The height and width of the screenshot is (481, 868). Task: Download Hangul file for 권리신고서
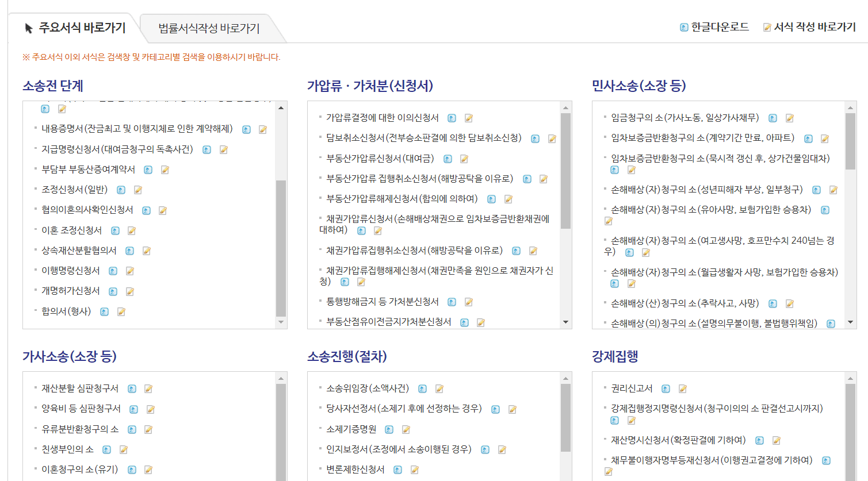(666, 388)
